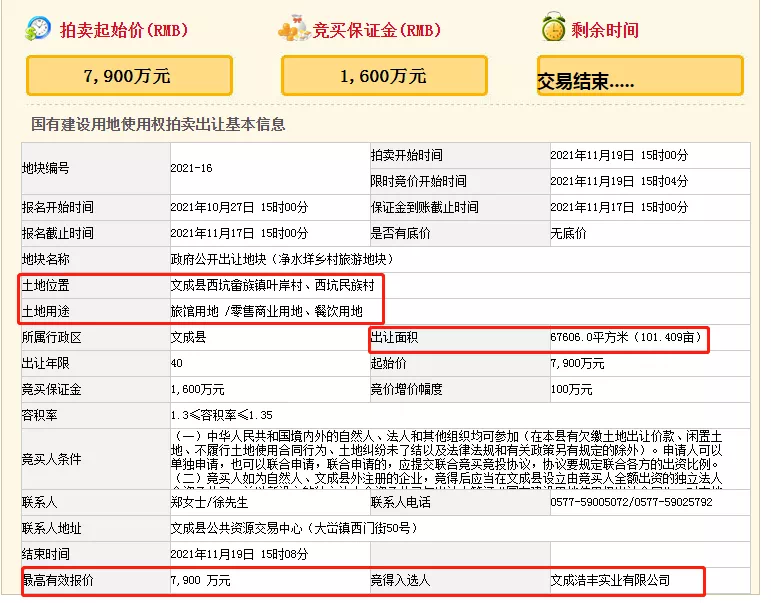Viewport: 771px width, 603px height.
Task: Click the 1,600万元 deposit box
Action: [384, 76]
